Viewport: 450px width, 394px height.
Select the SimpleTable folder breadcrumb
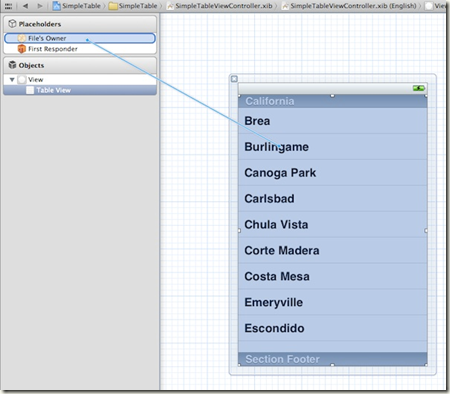[133, 6]
